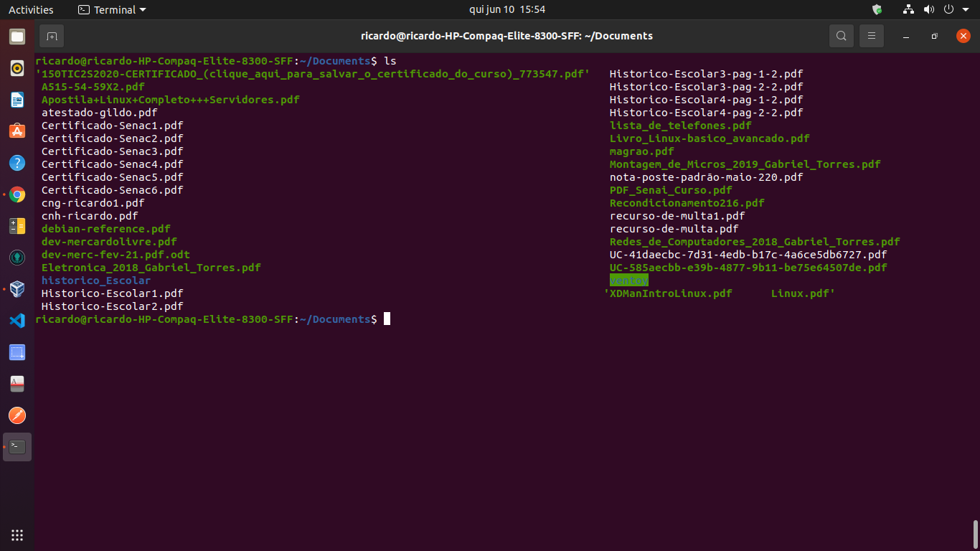The image size is (980, 551).
Task: Open the volume icon in top bar
Action: click(x=929, y=9)
